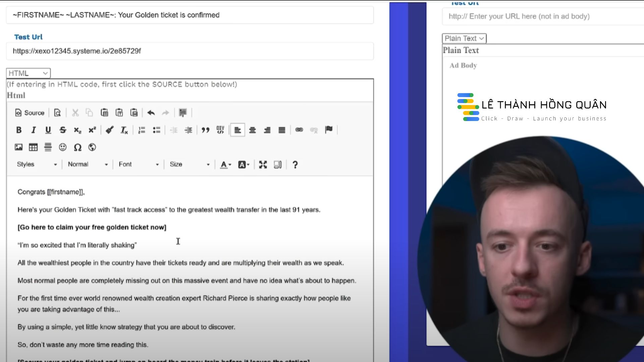Open the smiley emoticon picker

(x=62, y=147)
